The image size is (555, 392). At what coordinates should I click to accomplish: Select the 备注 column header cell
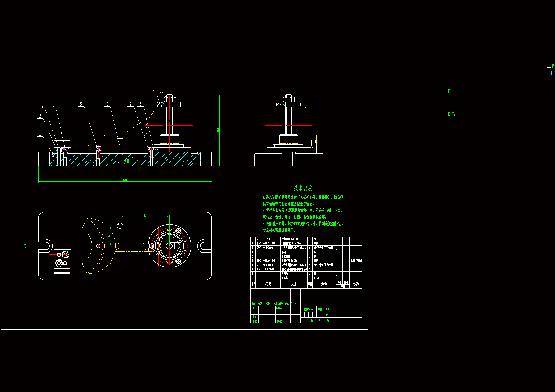pyautogui.click(x=356, y=285)
